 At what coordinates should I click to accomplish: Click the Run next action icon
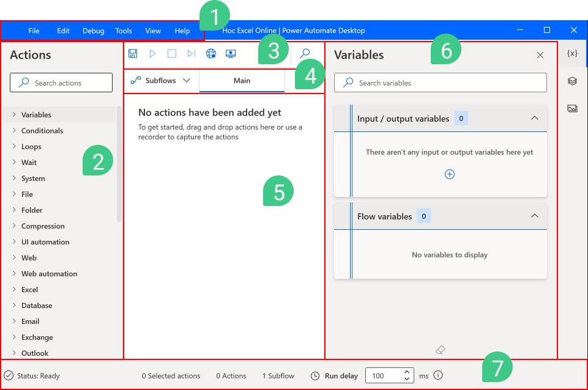point(192,53)
